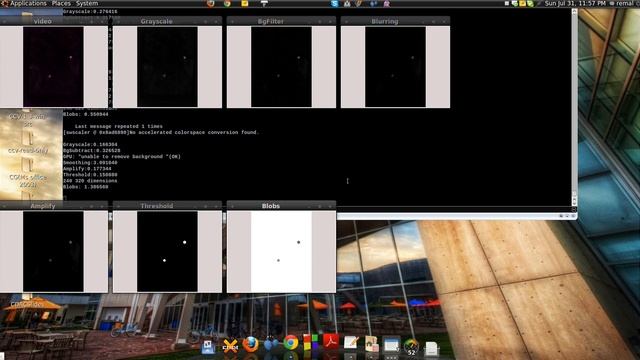640x360 pixels.
Task: Open the blank document dock icon
Action: coord(431,349)
